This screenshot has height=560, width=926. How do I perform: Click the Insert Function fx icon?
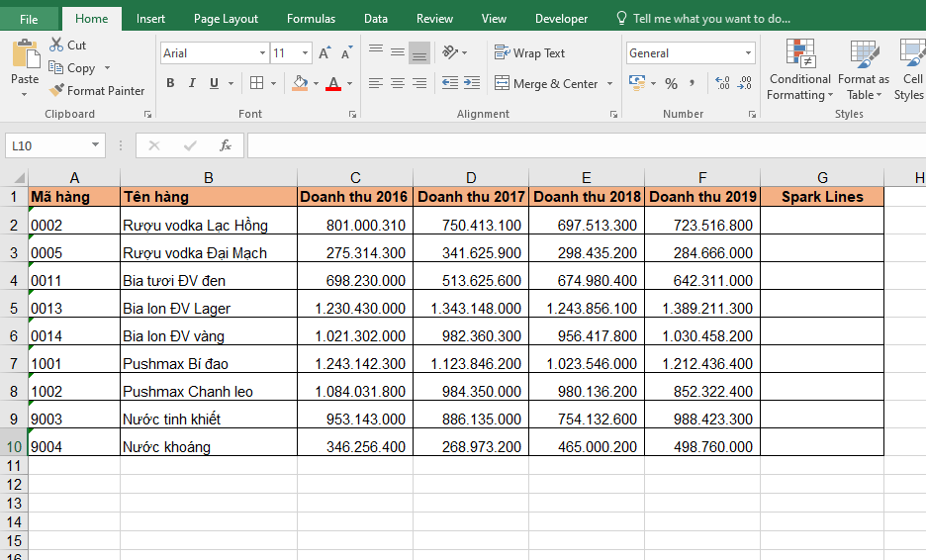click(225, 145)
